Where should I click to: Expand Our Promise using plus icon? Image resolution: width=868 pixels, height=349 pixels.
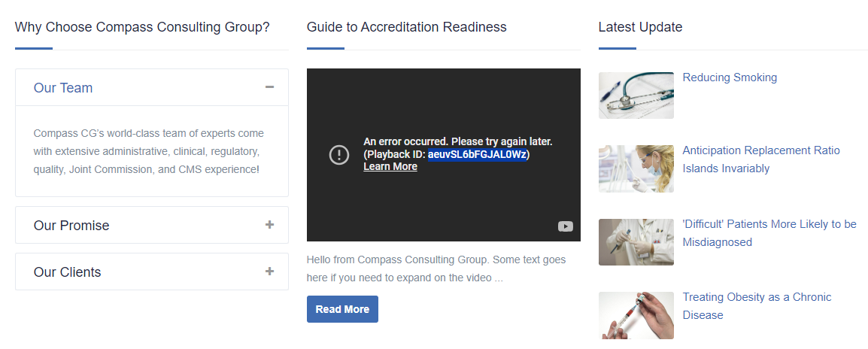269,225
